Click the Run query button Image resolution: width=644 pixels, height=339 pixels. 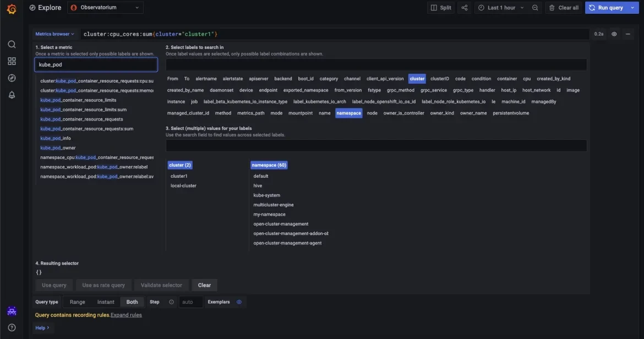point(606,8)
